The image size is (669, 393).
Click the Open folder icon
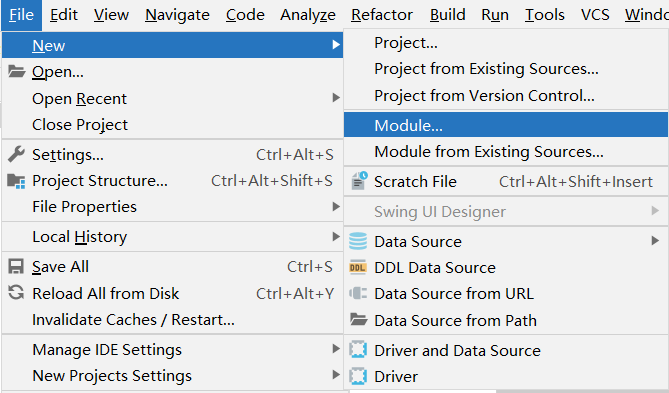tap(17, 71)
